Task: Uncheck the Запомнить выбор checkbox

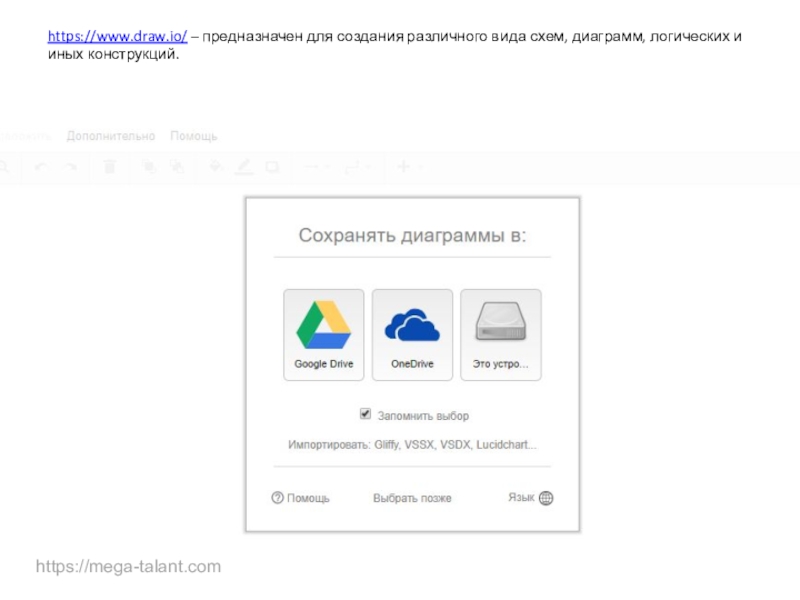Action: (366, 414)
